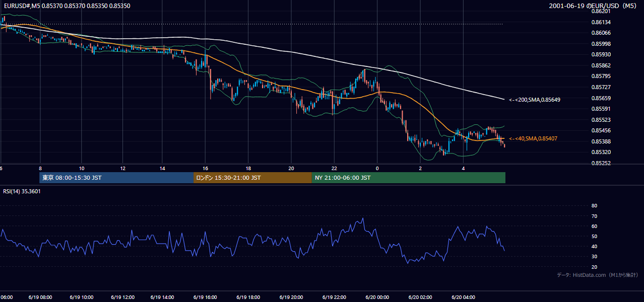Select the ロンドン 15:30-21:00 JST session bar
Image resolution: width=644 pixels, height=302 pixels.
tap(252, 178)
